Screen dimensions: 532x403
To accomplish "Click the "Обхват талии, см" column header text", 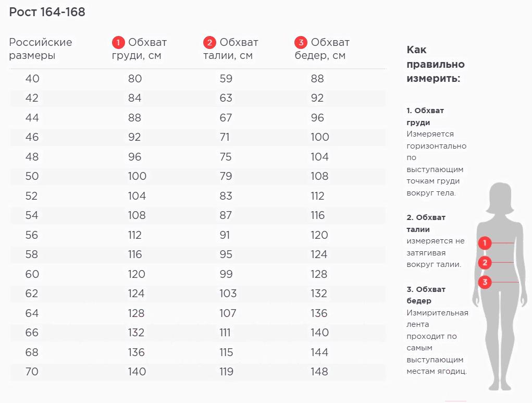I will click(x=231, y=49).
